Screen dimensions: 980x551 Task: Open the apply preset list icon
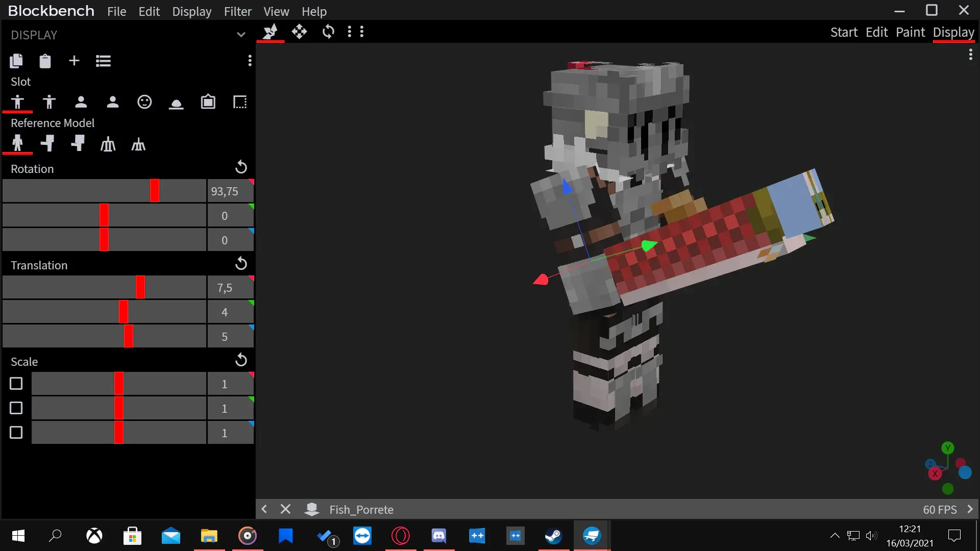(103, 61)
